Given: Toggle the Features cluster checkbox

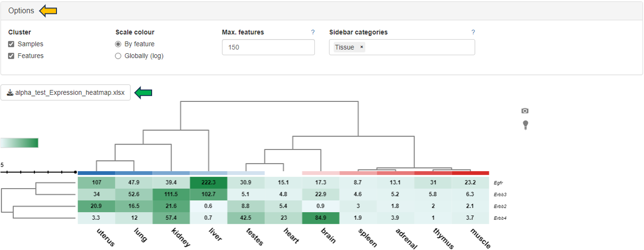Looking at the screenshot, I should click(12, 56).
